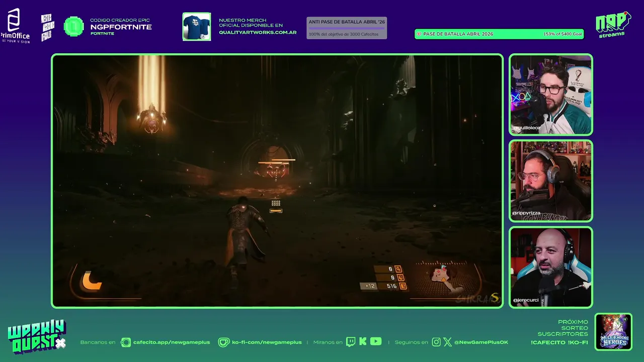Click the Kick icon
644x362 pixels.
(363, 342)
